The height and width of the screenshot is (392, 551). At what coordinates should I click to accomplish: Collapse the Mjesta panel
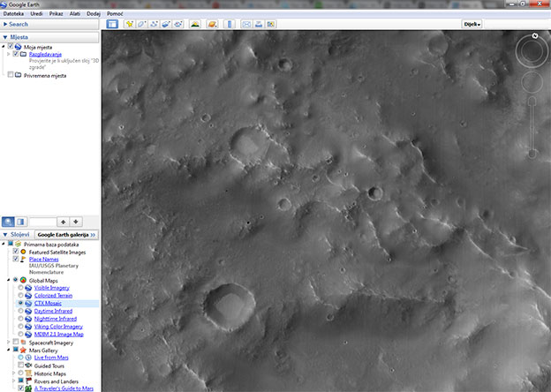(x=4, y=37)
